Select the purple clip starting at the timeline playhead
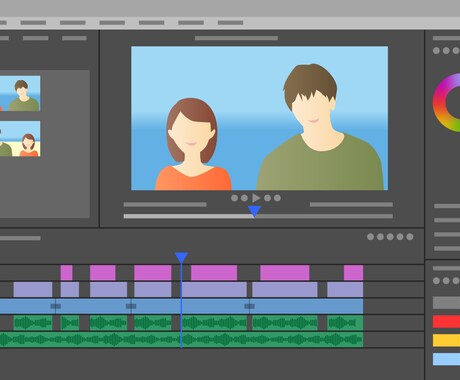The width and height of the screenshot is (460, 380). click(x=214, y=290)
